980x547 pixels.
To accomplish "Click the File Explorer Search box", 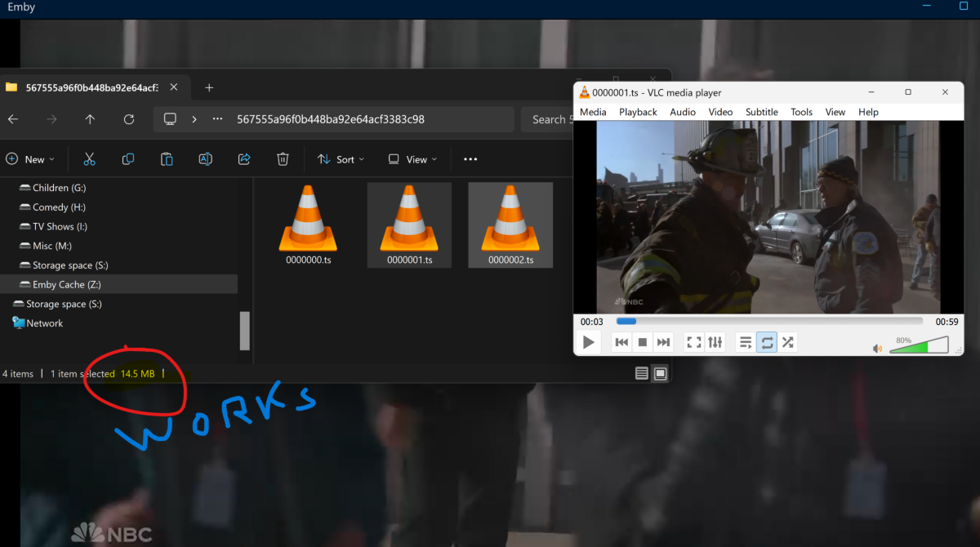I will coord(546,119).
